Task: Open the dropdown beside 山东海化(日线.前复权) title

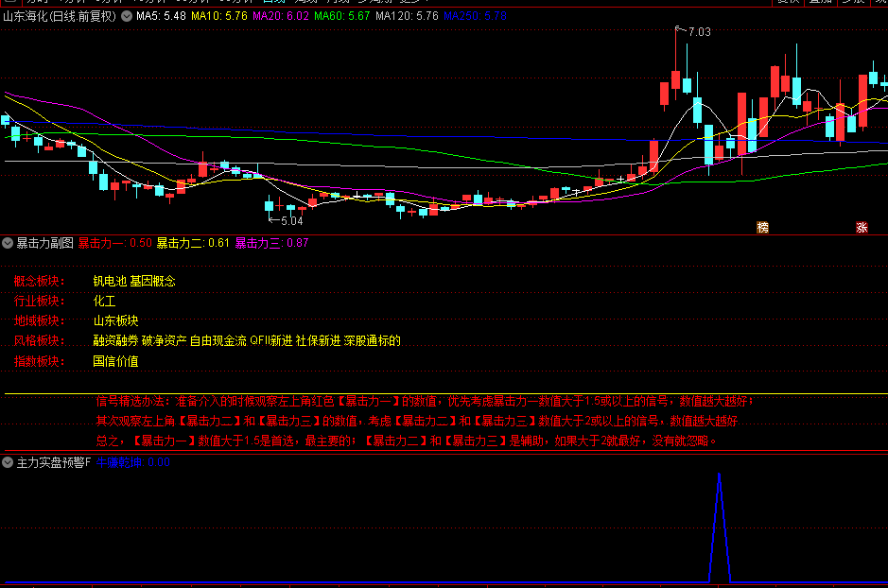Action: pyautogui.click(x=127, y=16)
